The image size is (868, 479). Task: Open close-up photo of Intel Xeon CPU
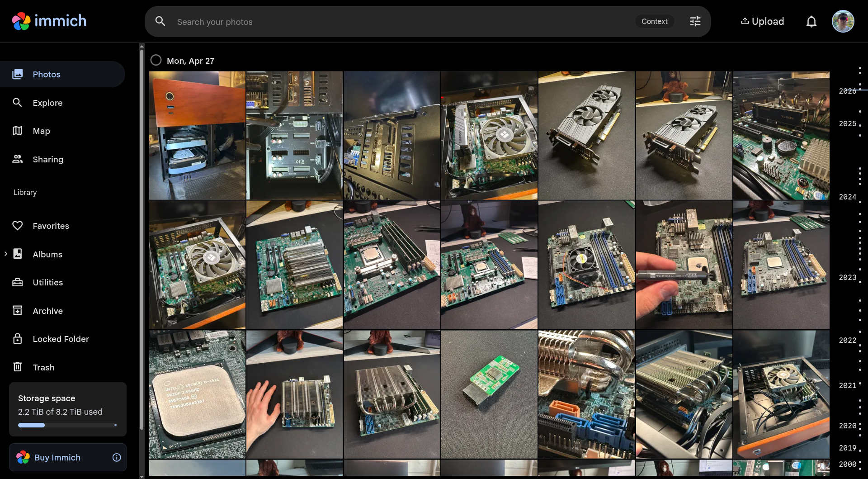pyautogui.click(x=197, y=394)
